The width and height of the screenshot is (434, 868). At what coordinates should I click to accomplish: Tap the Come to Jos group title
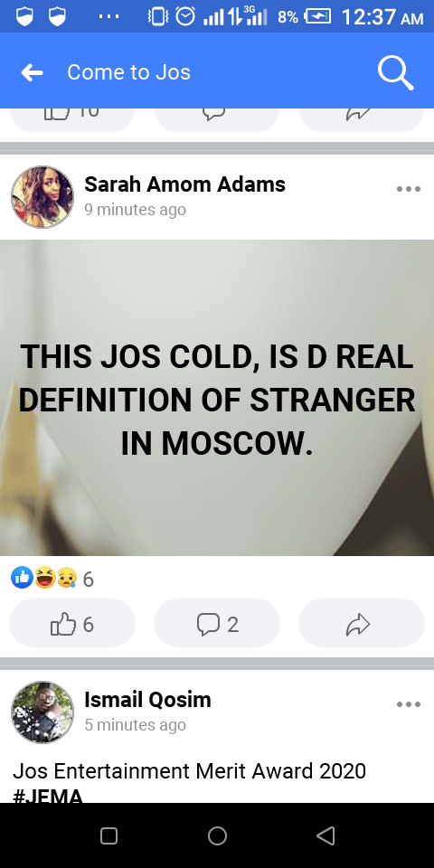[129, 72]
